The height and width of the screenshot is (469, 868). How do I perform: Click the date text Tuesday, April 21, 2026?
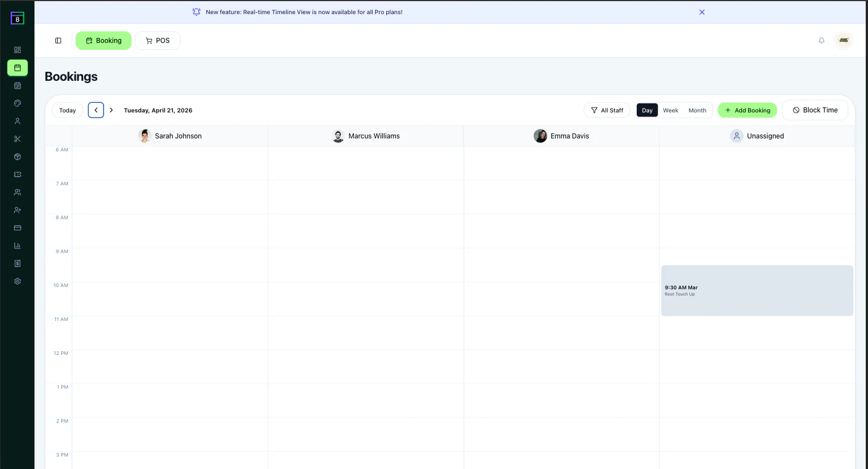pyautogui.click(x=158, y=110)
